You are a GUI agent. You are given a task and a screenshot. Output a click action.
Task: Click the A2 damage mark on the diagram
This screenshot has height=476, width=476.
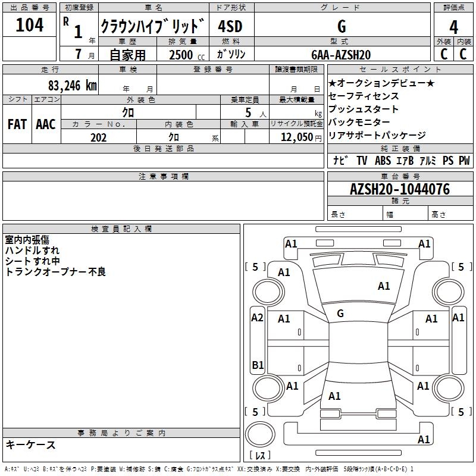pyautogui.click(x=257, y=318)
